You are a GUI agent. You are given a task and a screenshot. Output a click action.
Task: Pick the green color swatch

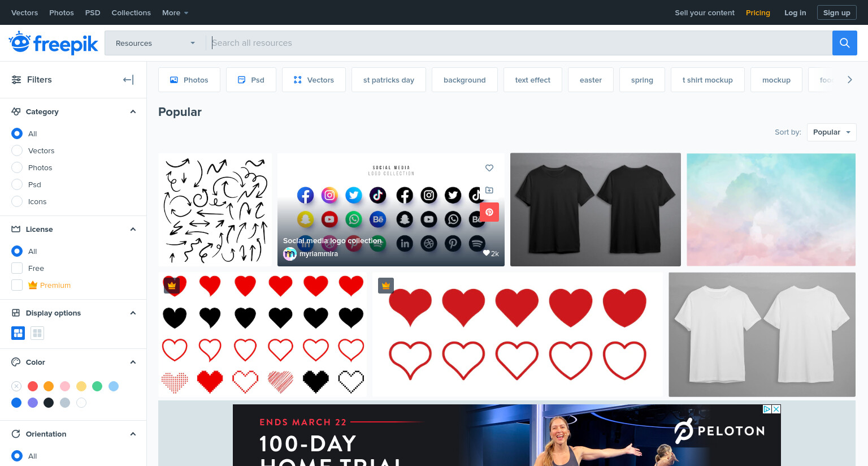point(97,386)
